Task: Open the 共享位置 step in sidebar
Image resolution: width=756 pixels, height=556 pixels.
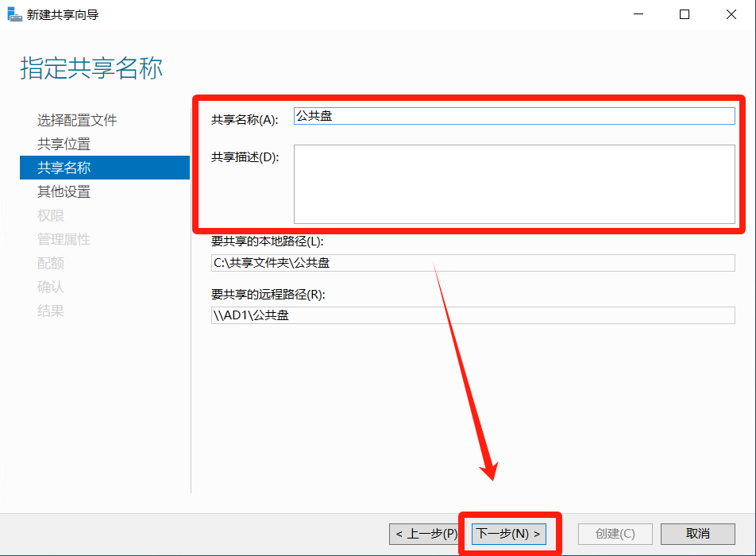Action: (x=64, y=145)
